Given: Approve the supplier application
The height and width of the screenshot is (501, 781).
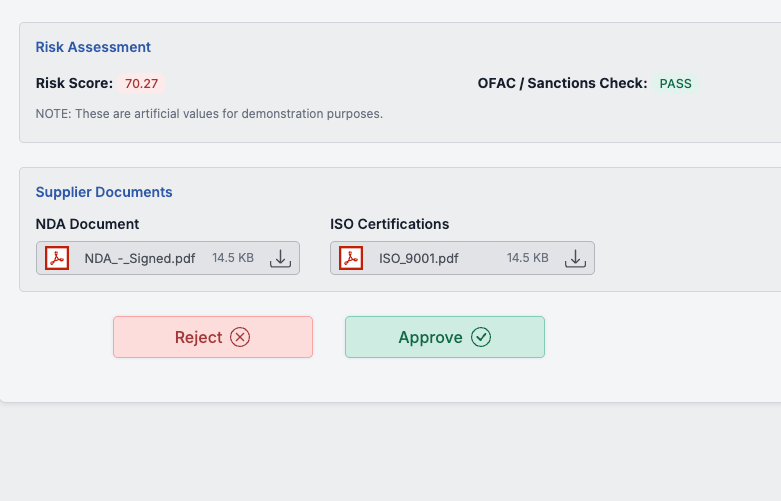Looking at the screenshot, I should 445,337.
